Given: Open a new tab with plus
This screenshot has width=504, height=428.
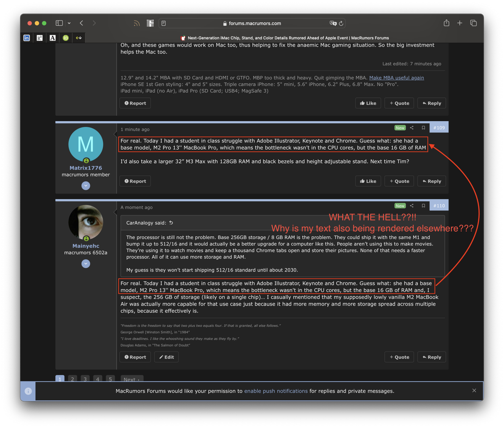Looking at the screenshot, I should (460, 23).
